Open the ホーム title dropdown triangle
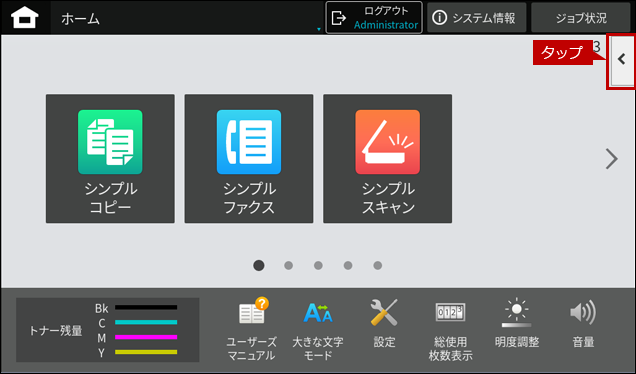Image resolution: width=636 pixels, height=374 pixels. (x=319, y=29)
